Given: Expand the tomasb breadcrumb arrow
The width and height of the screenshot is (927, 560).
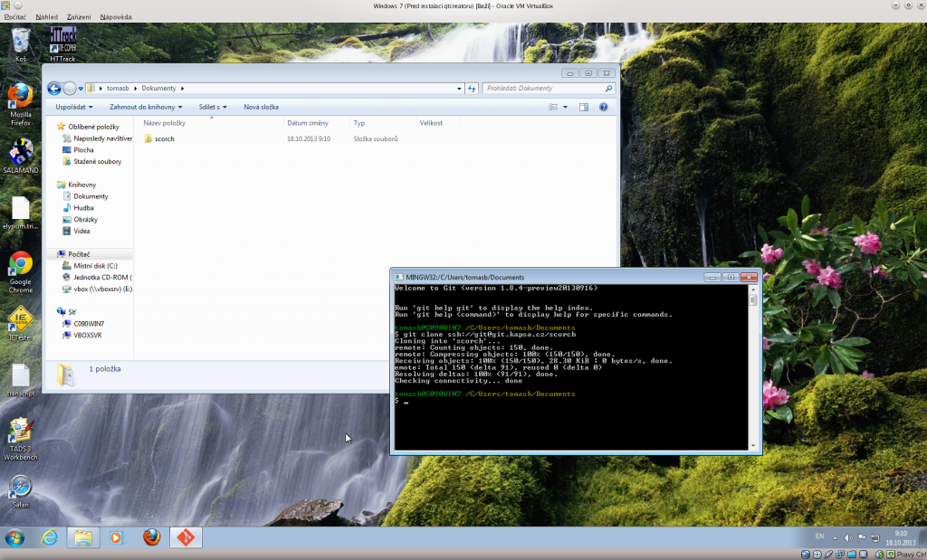Looking at the screenshot, I should 136,89.
